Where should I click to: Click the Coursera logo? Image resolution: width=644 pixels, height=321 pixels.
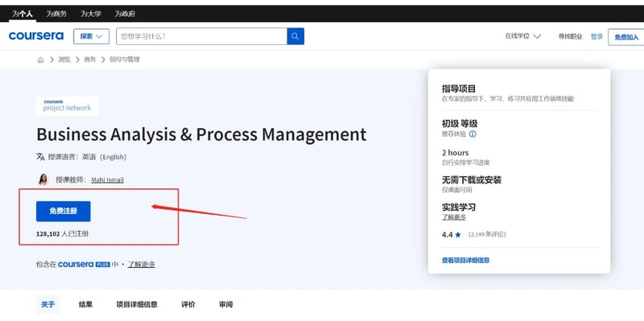[36, 36]
